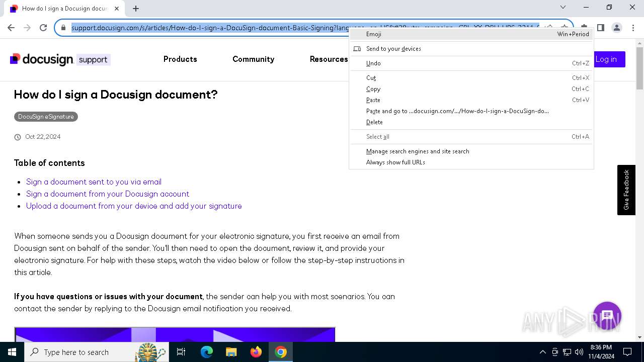
Task: Open the purple chat bubble widget
Action: (x=607, y=316)
